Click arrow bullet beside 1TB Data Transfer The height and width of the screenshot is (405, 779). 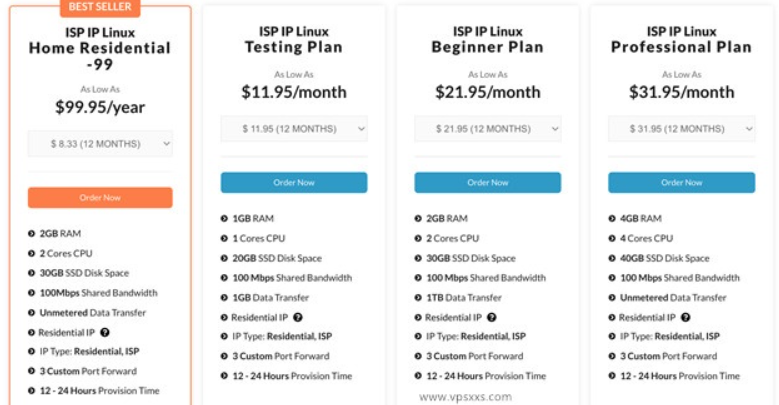pyautogui.click(x=418, y=297)
